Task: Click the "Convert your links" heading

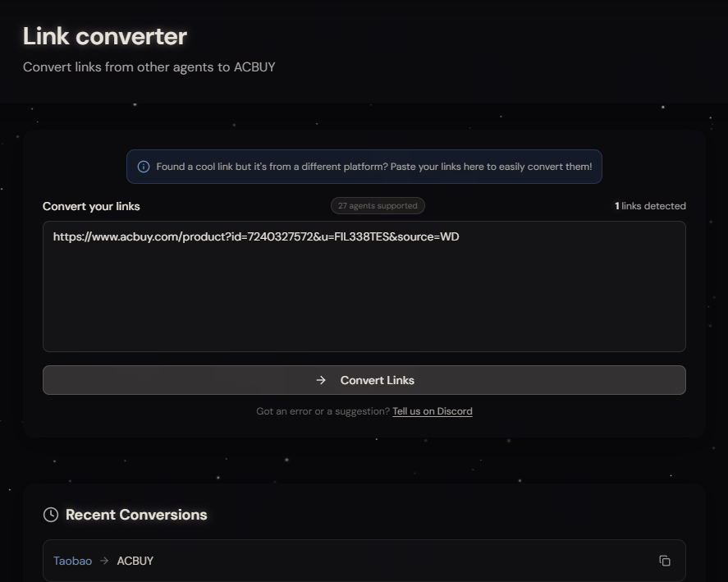Action: tap(92, 206)
